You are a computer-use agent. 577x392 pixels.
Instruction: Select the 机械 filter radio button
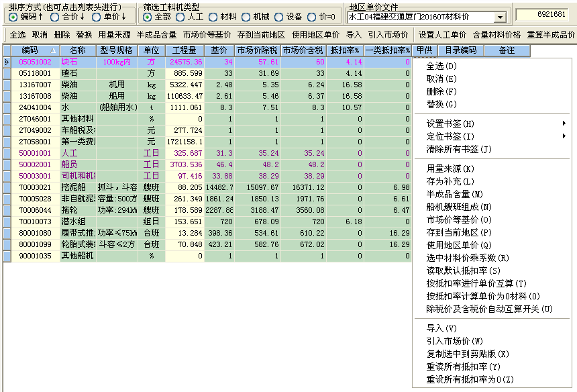pos(246,17)
